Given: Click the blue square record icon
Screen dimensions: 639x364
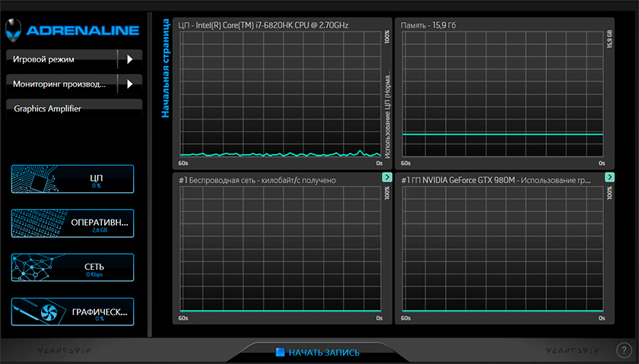Looking at the screenshot, I should click(280, 352).
